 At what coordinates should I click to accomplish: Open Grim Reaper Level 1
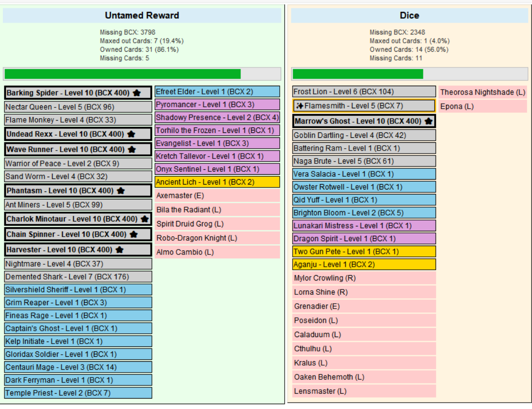click(78, 302)
